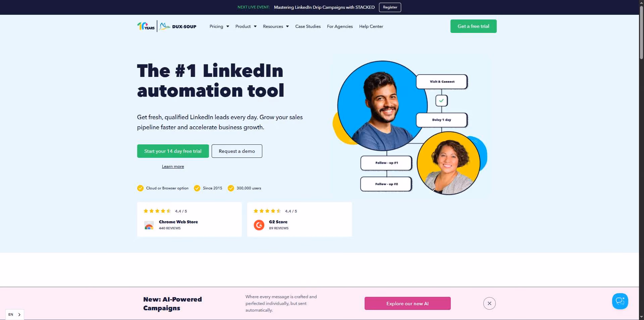The width and height of the screenshot is (644, 320).
Task: Open the chat support widget icon
Action: point(620,301)
